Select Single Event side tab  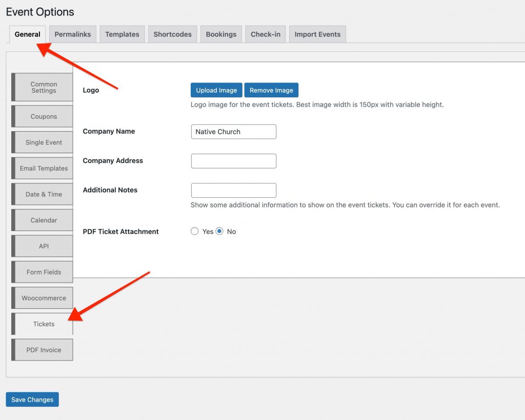coord(42,142)
